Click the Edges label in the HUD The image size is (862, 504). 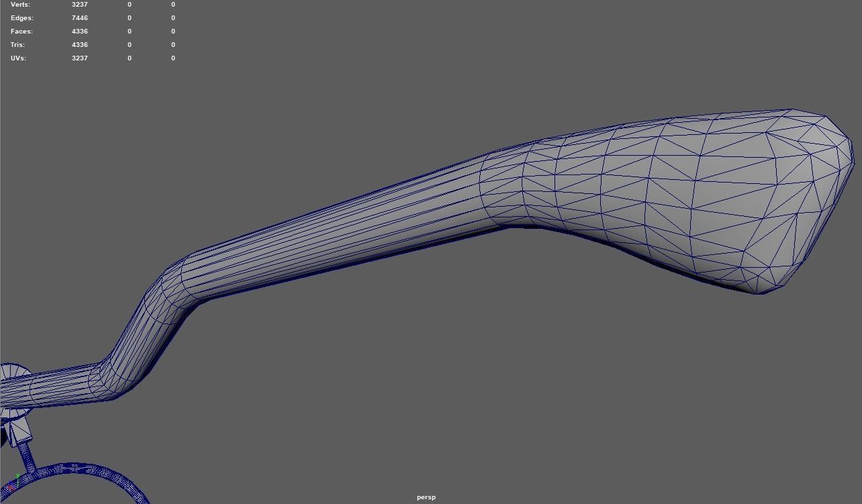[21, 18]
